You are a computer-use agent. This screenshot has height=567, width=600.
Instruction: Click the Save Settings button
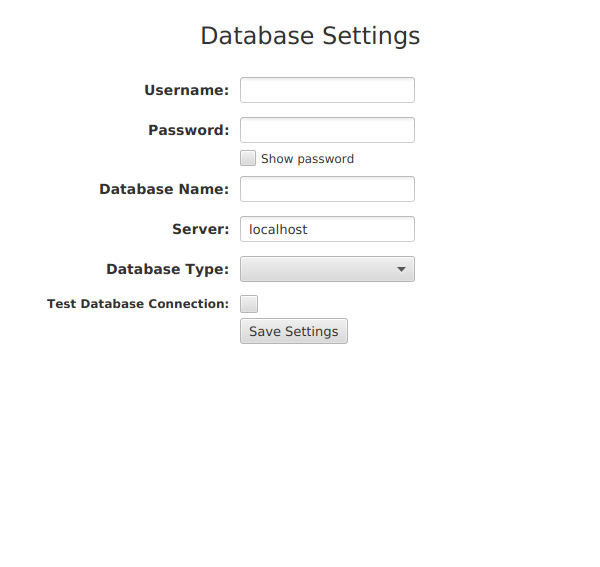pos(294,331)
